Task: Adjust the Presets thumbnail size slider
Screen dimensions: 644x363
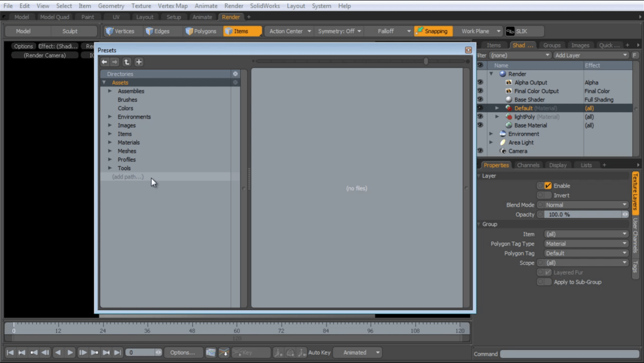Action: point(426,61)
